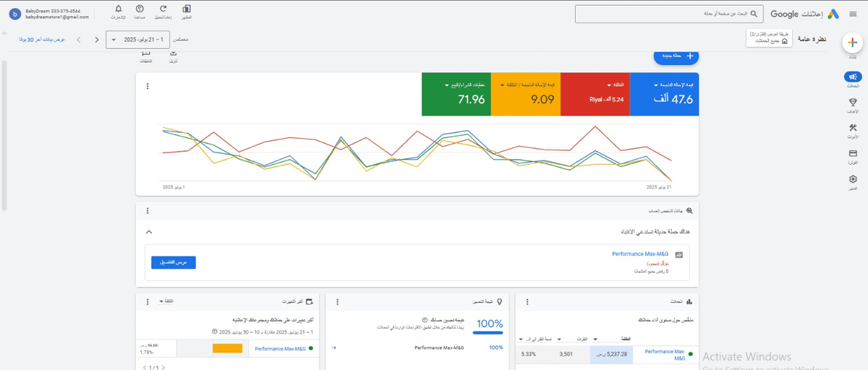This screenshot has width=868, height=370.
Task: Open Campaigns via the megaphone sidebar icon
Action: point(853,77)
